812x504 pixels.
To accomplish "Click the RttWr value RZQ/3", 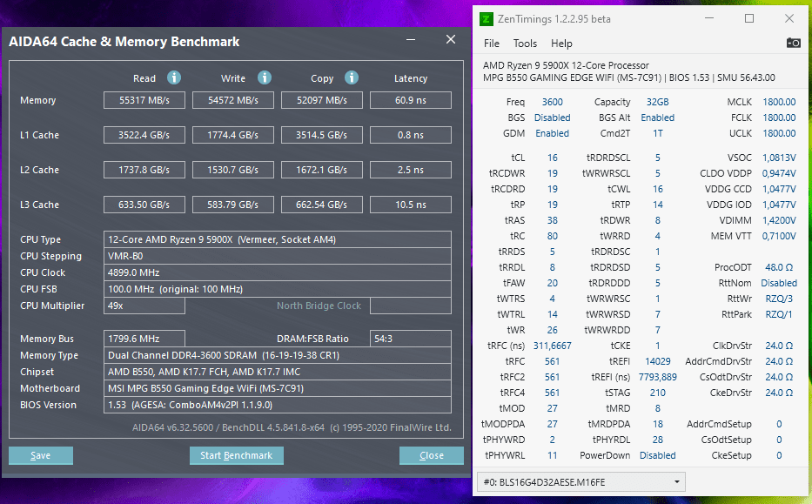I will tap(779, 299).
